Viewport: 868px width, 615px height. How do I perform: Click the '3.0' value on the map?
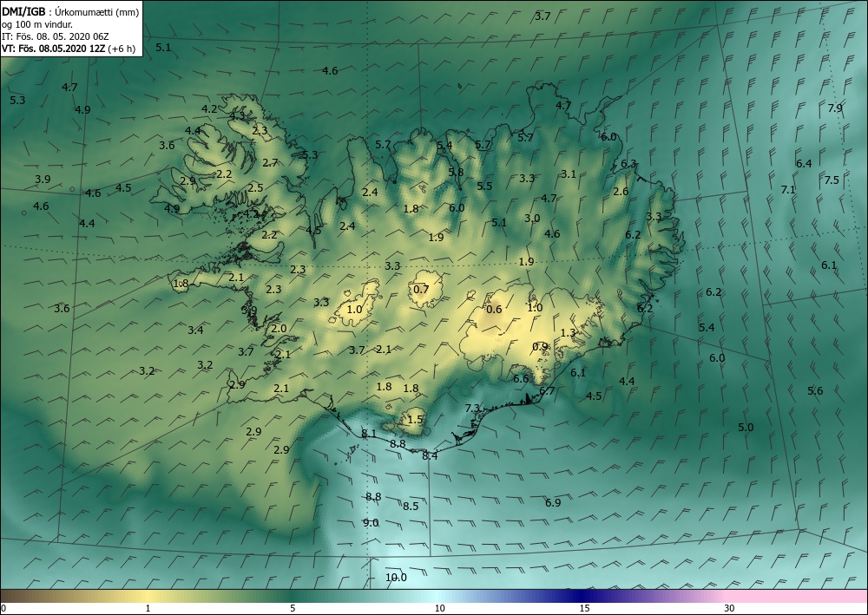[x=532, y=219]
